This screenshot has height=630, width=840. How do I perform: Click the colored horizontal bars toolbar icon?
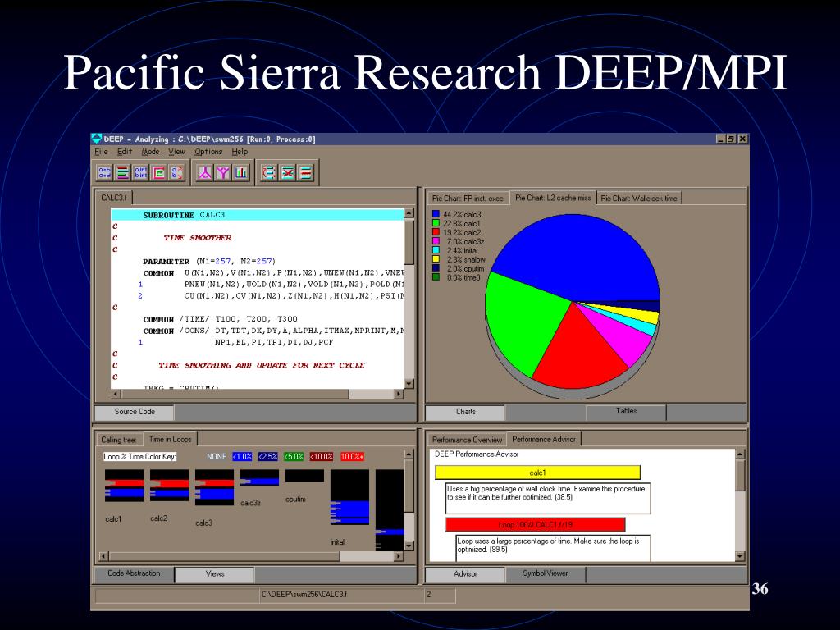[x=123, y=172]
